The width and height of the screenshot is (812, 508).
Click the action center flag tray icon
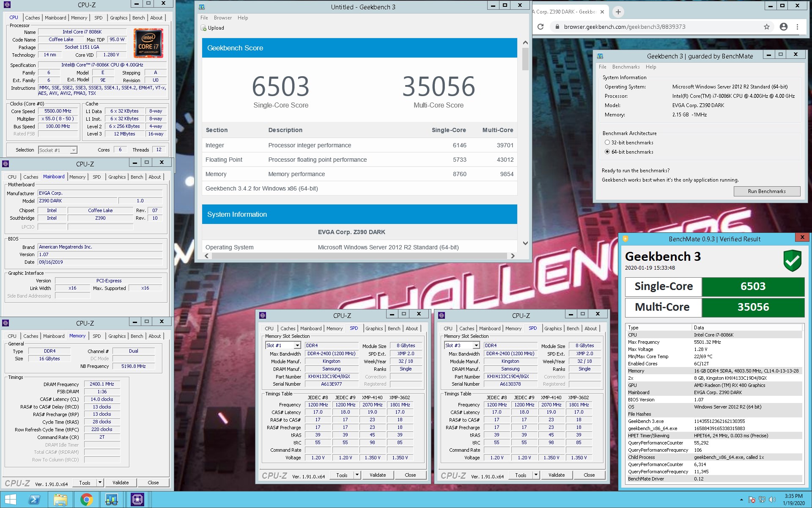pyautogui.click(x=752, y=500)
